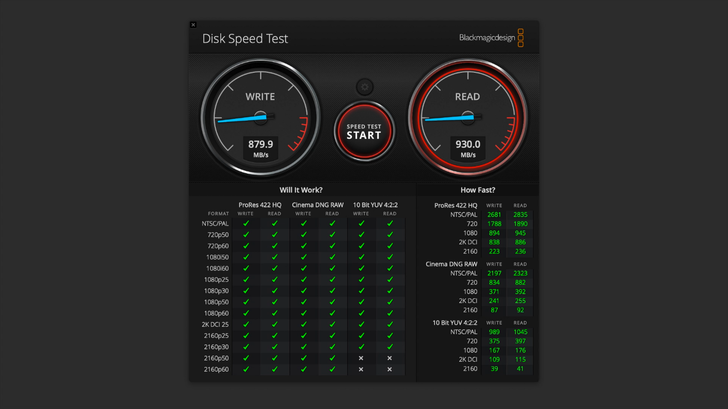The height and width of the screenshot is (409, 728).
Task: Click the 2160p60 format row label
Action: [216, 370]
